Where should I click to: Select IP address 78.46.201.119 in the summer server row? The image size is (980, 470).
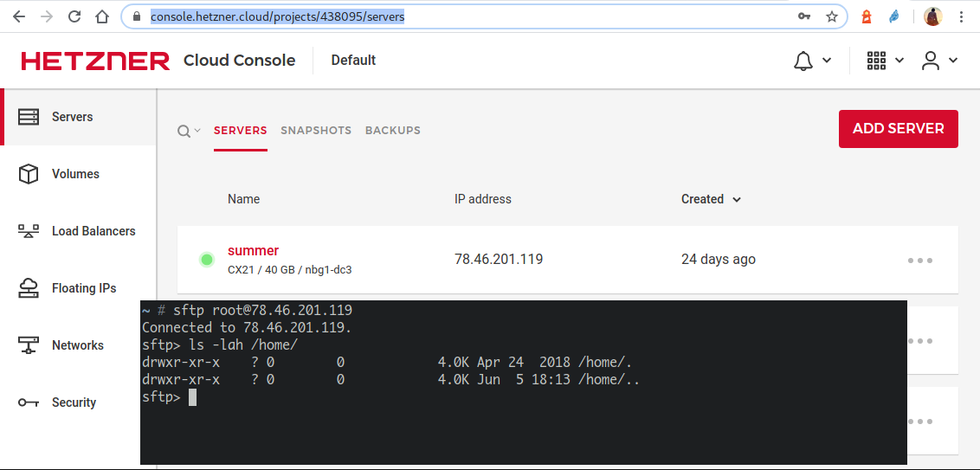pos(499,259)
